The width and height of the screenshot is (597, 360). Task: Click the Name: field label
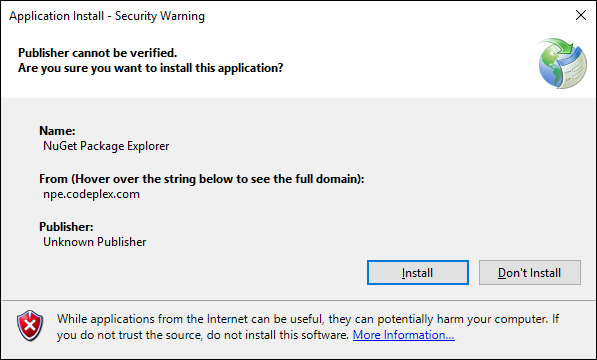57,131
